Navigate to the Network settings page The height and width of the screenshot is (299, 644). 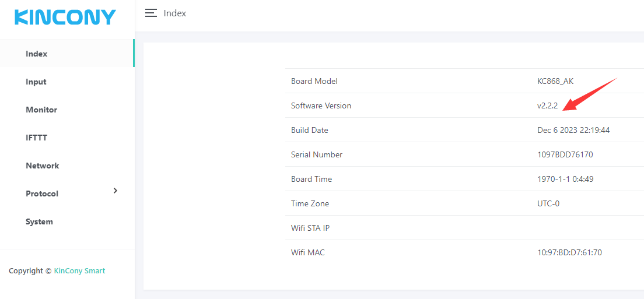point(42,166)
